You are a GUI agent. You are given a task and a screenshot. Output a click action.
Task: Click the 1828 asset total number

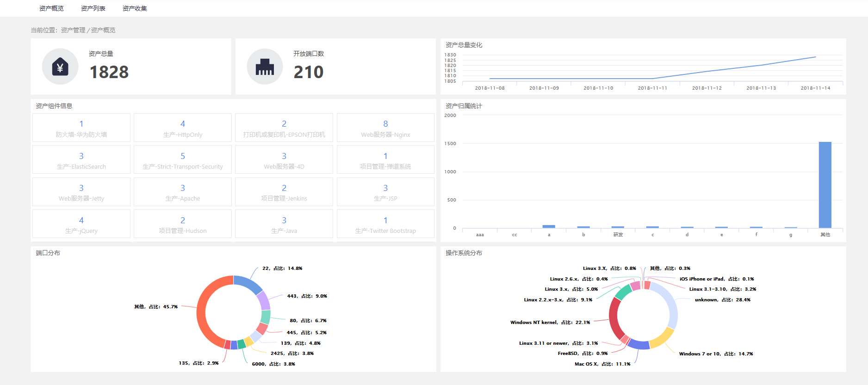(x=109, y=72)
